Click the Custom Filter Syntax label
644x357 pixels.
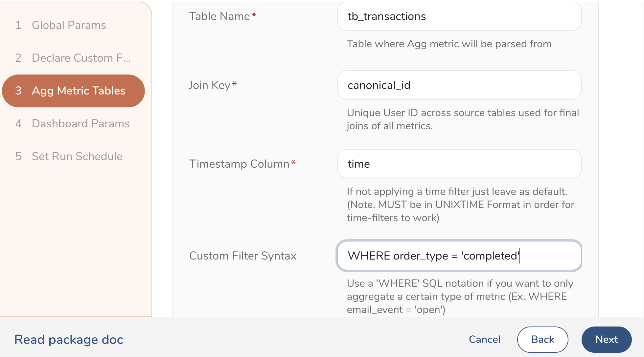click(242, 256)
